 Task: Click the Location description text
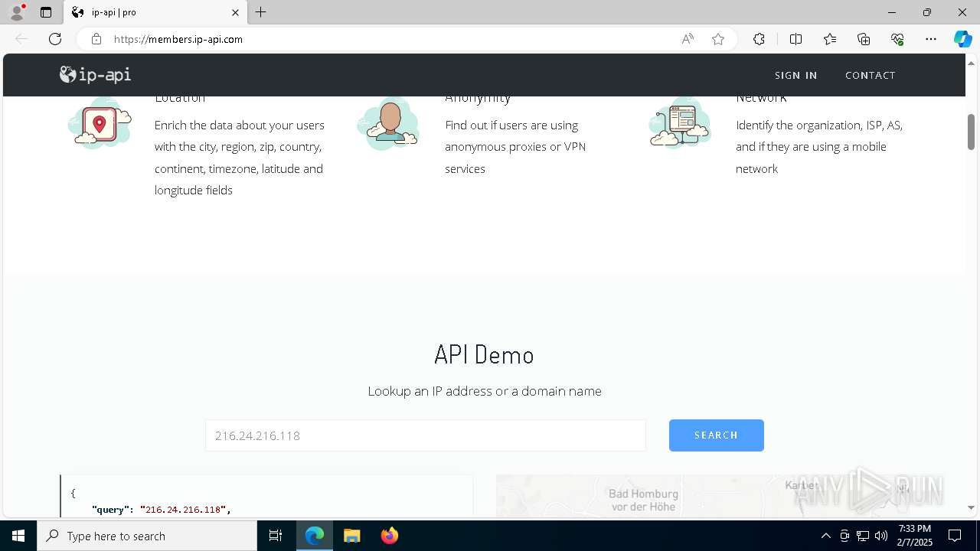[240, 158]
